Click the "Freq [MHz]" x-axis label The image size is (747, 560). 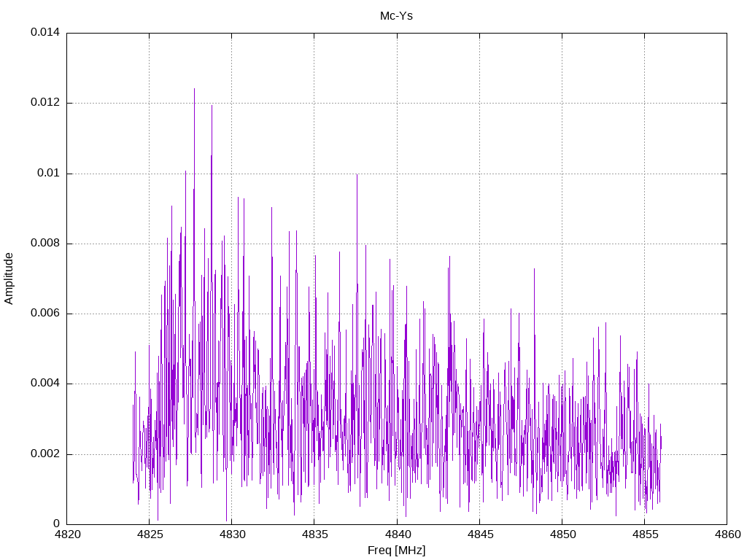[x=396, y=551]
